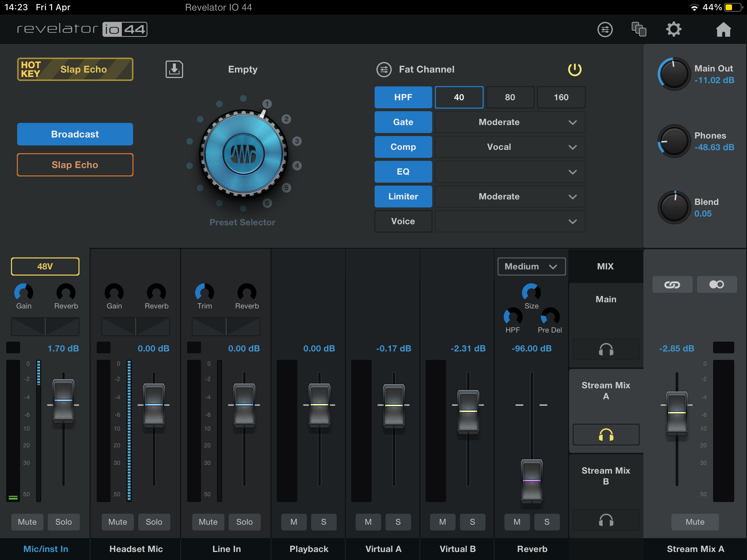This screenshot has width=747, height=560.
Task: Click the settings gear icon
Action: pyautogui.click(x=673, y=29)
